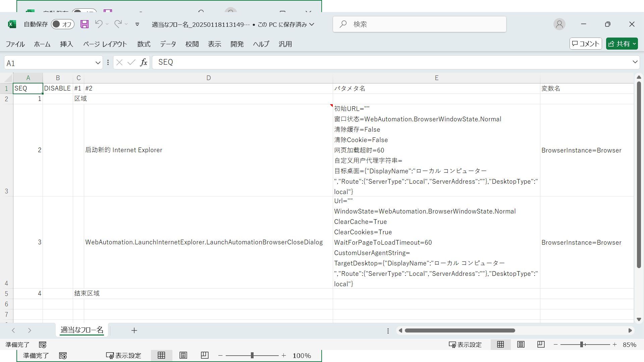Open the 挿入 ribbon tab
The image size is (644, 362).
tap(66, 44)
